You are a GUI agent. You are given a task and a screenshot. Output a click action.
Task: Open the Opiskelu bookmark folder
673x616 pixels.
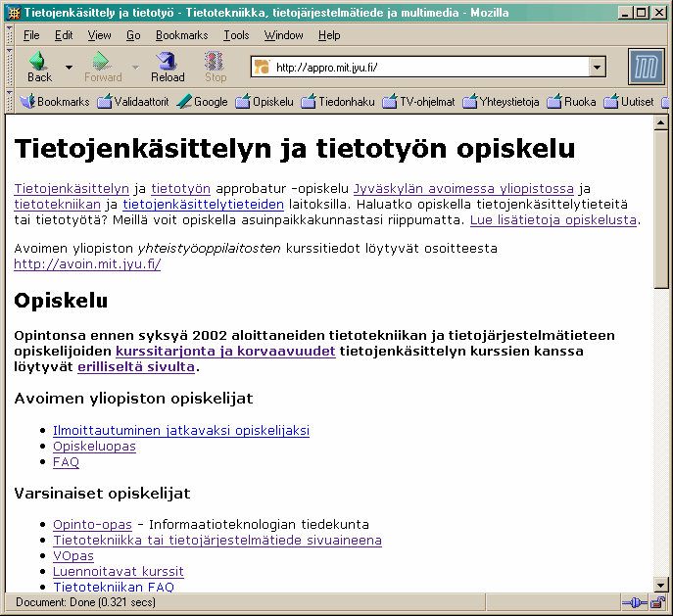264,102
